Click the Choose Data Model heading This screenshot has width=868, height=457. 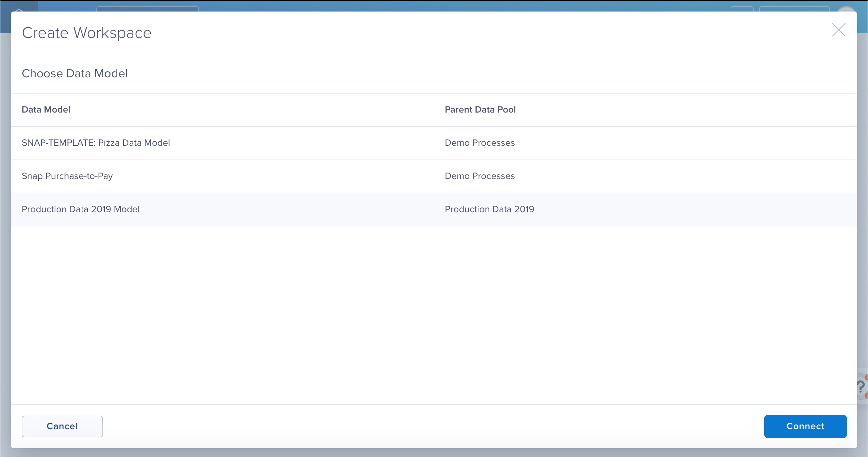coord(75,73)
